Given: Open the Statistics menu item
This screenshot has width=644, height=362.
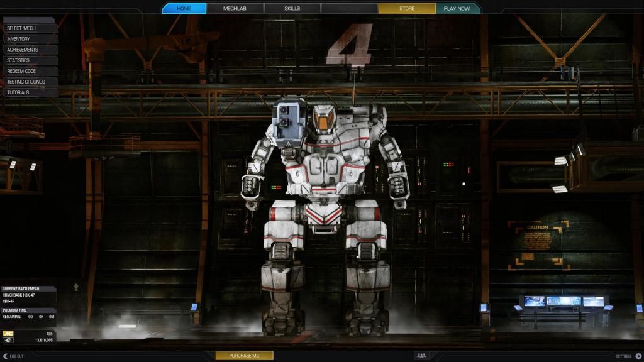Looking at the screenshot, I should [x=29, y=60].
